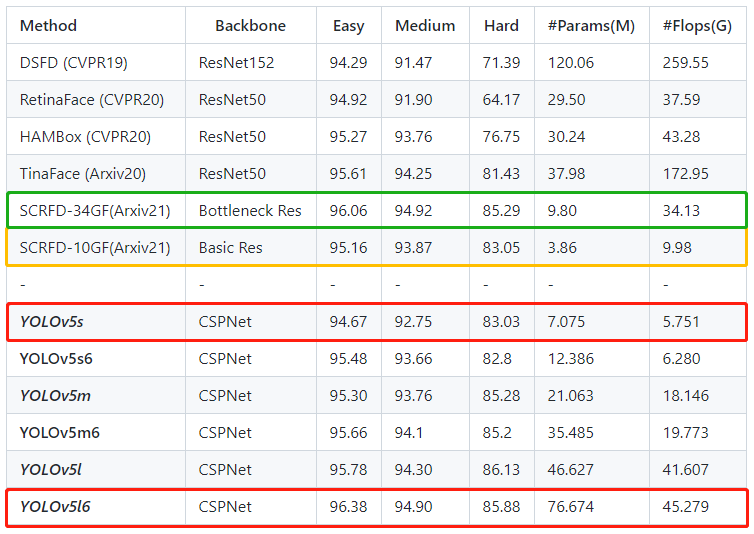
Task: Click the Easy value 95.48
Action: [348, 359]
